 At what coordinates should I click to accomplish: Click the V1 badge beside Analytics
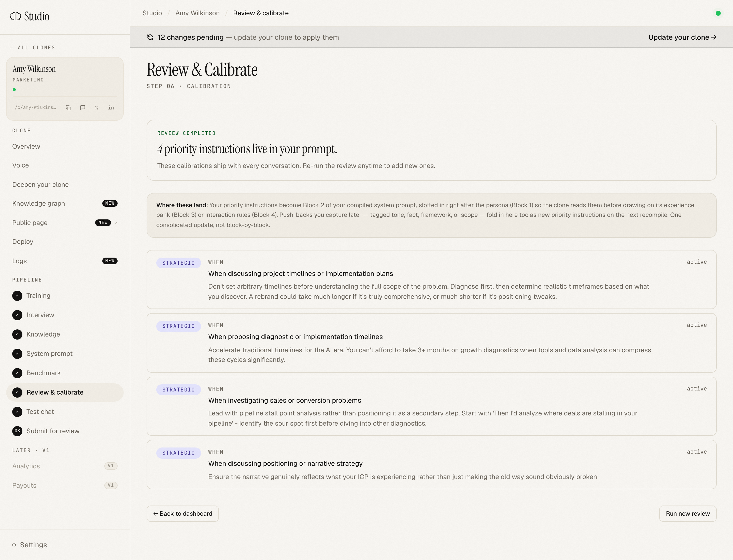point(111,466)
